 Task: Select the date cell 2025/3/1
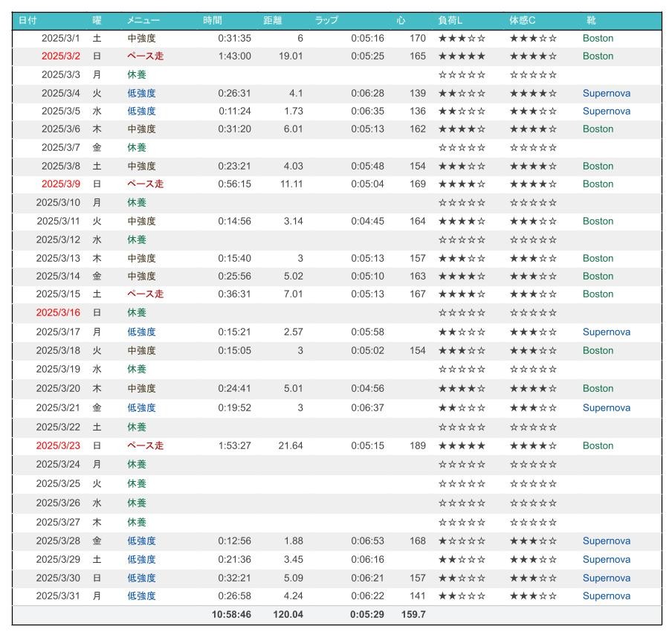[60, 38]
